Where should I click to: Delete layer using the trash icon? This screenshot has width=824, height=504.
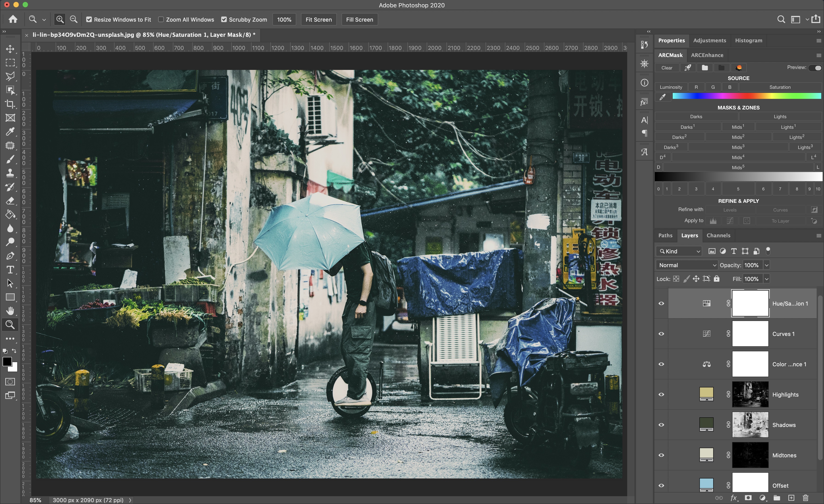[806, 498]
